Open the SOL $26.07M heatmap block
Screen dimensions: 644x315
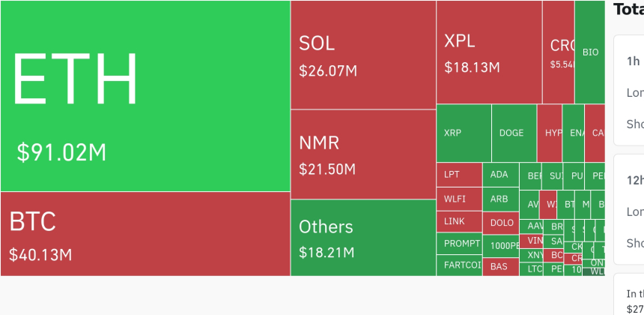pyautogui.click(x=363, y=55)
